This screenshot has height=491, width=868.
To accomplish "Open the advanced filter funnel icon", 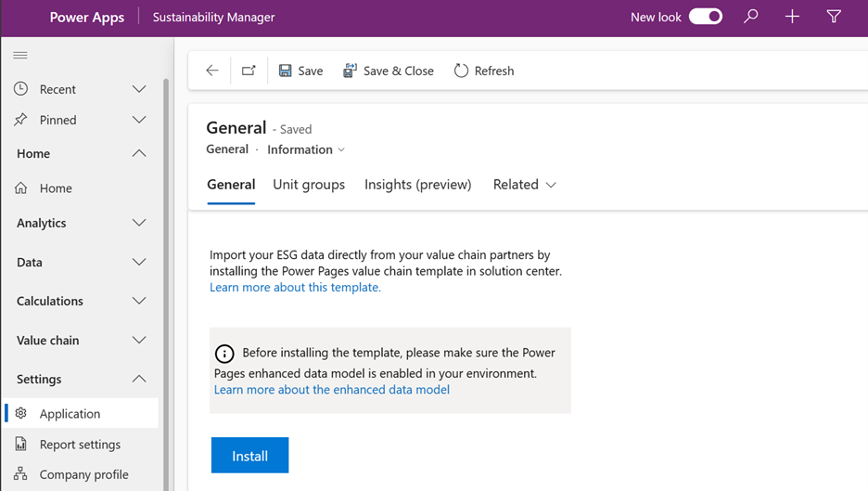I will click(834, 17).
